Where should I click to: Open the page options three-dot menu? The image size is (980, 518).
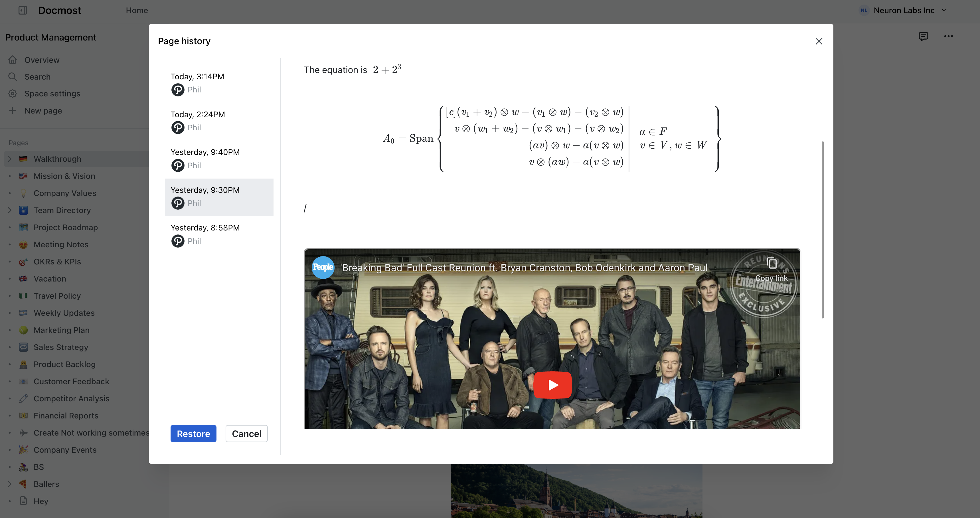[x=948, y=36]
